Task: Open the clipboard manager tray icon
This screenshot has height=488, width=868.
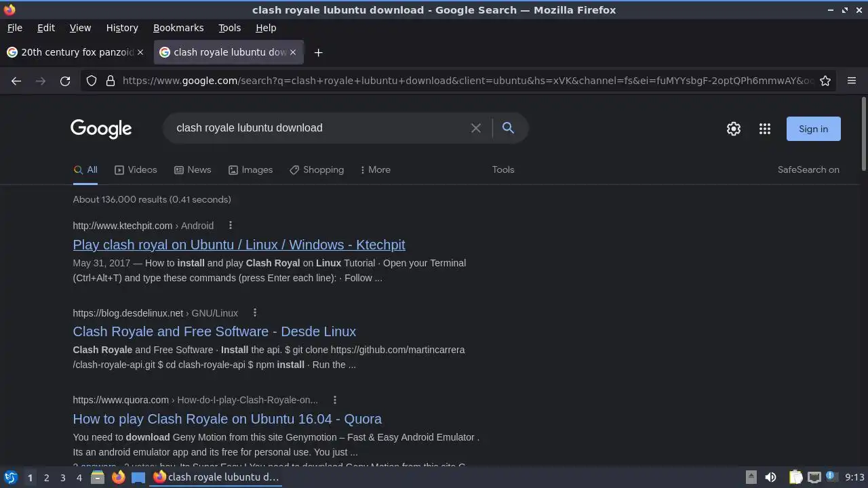Action: [796, 477]
